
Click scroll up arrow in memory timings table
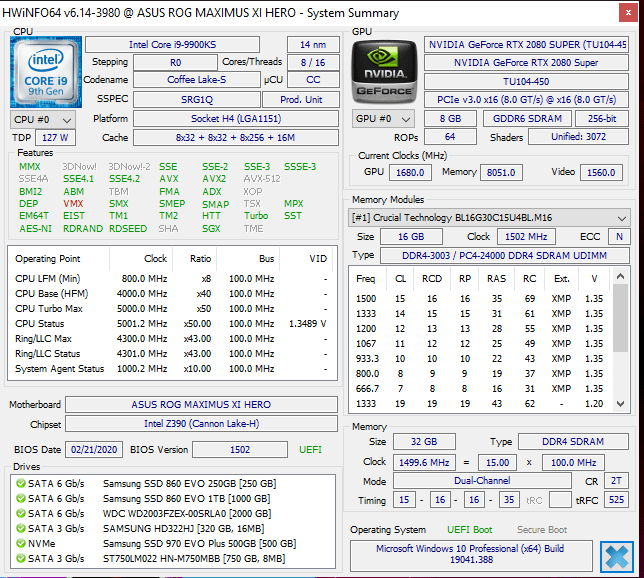(621, 276)
